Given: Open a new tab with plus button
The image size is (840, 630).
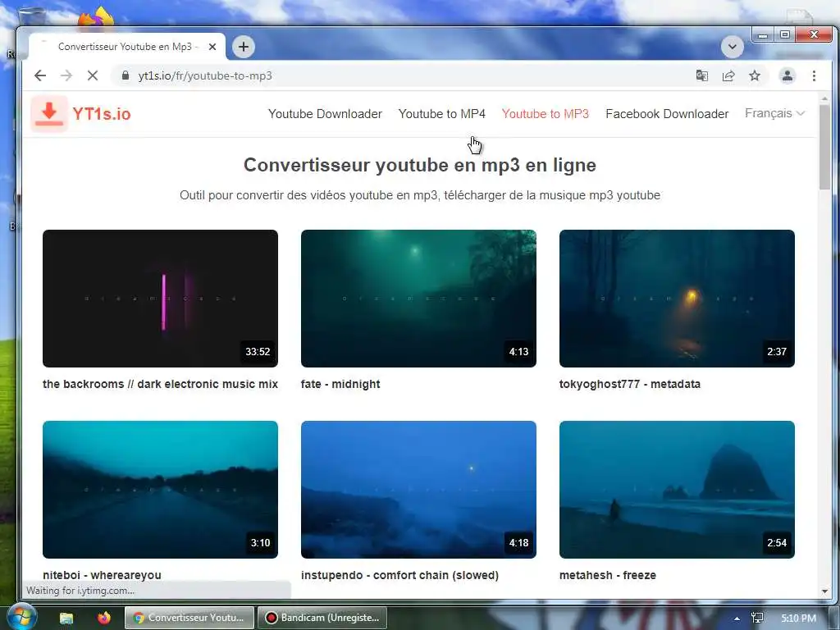Looking at the screenshot, I should (243, 47).
